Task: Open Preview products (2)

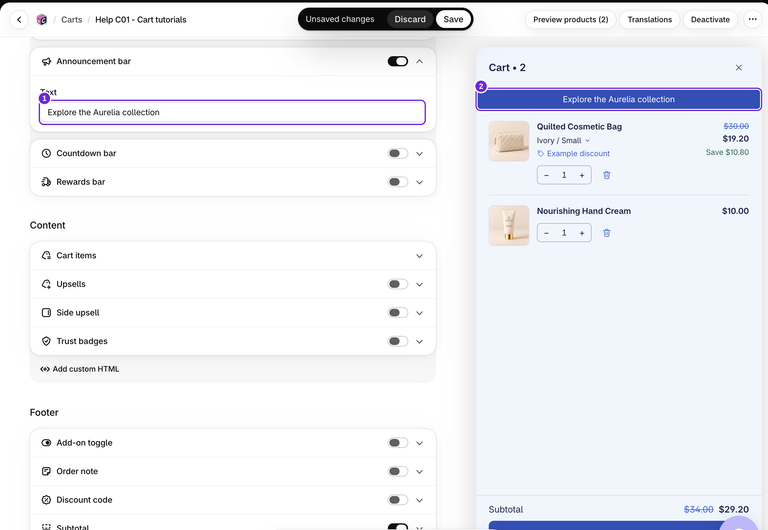Action: 571,20
